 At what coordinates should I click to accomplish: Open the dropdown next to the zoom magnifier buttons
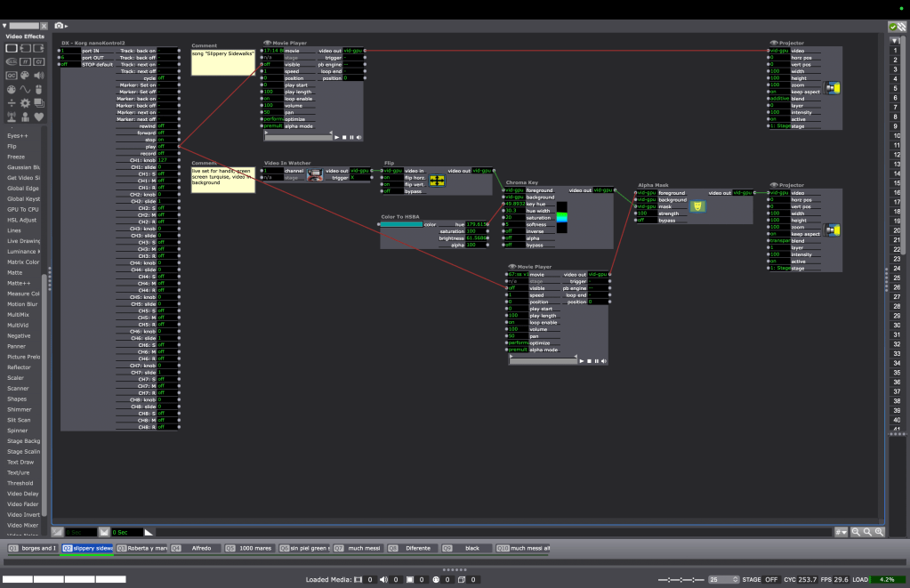point(841,532)
